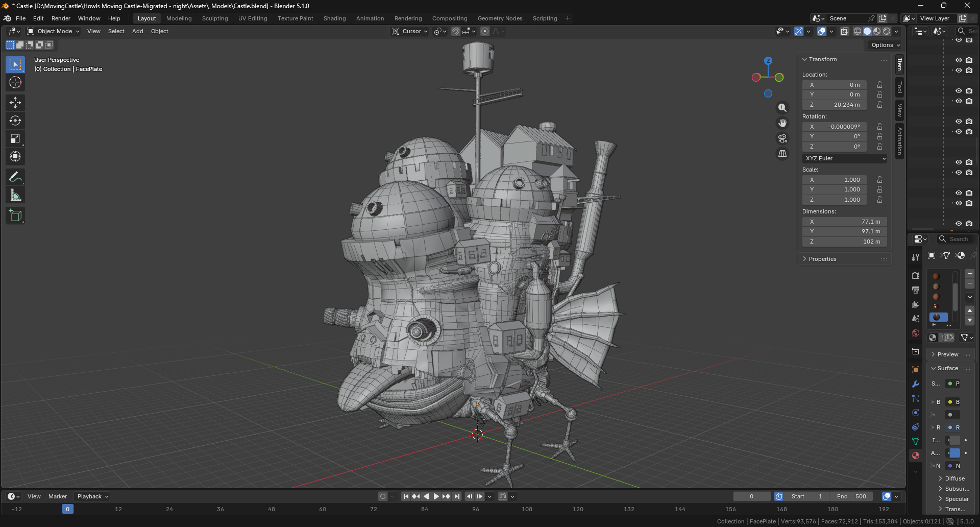980x527 pixels.
Task: Pick the Rotate tool
Action: [x=15, y=121]
